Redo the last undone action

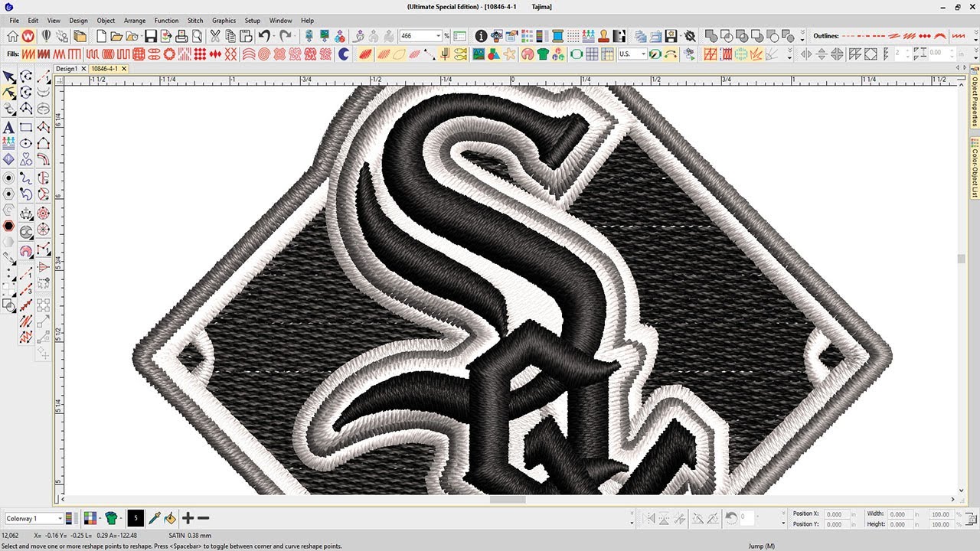click(285, 36)
